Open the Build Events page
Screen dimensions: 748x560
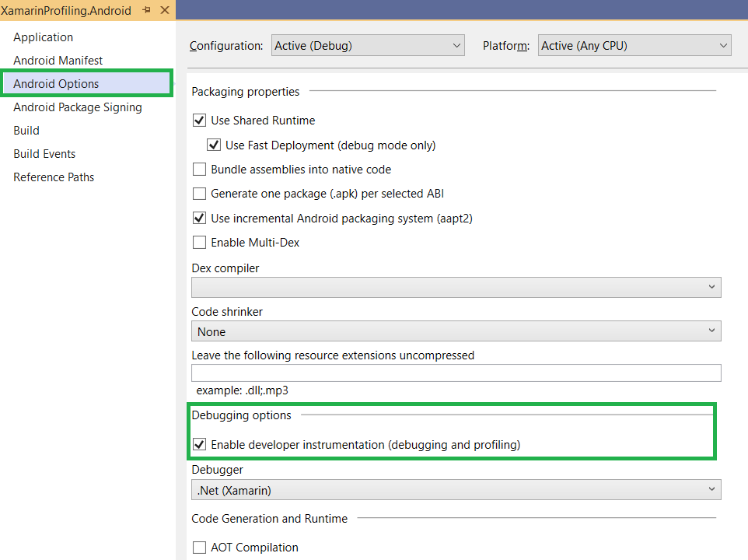(x=44, y=154)
